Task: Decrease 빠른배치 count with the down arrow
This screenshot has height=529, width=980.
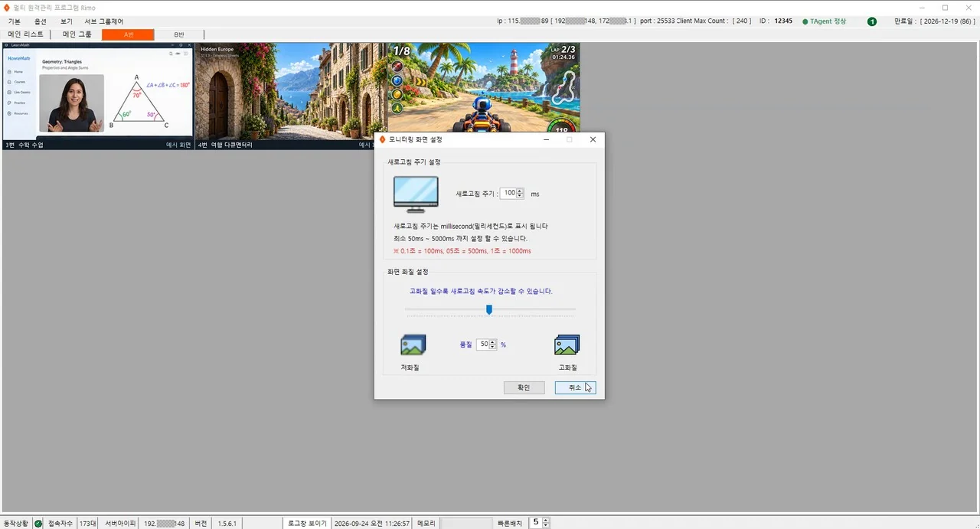Action: coord(546,526)
